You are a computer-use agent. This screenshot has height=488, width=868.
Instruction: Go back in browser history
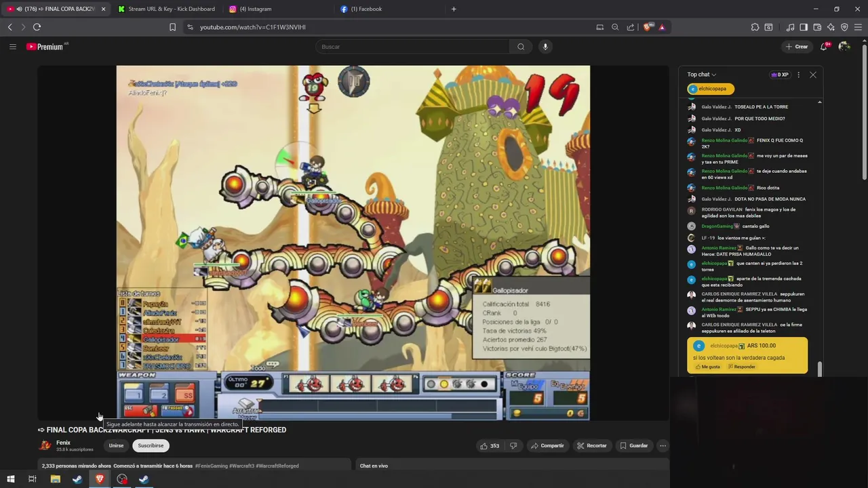pyautogui.click(x=10, y=27)
